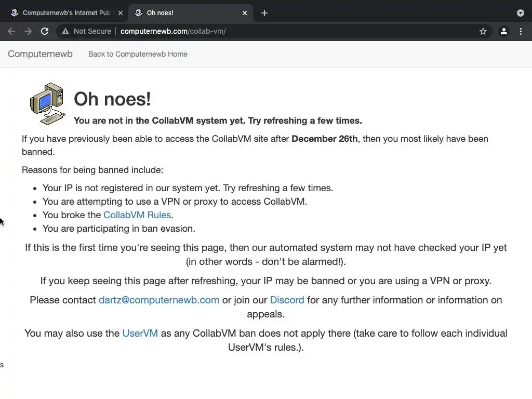Open a new tab with plus
This screenshot has width=532, height=399.
264,13
